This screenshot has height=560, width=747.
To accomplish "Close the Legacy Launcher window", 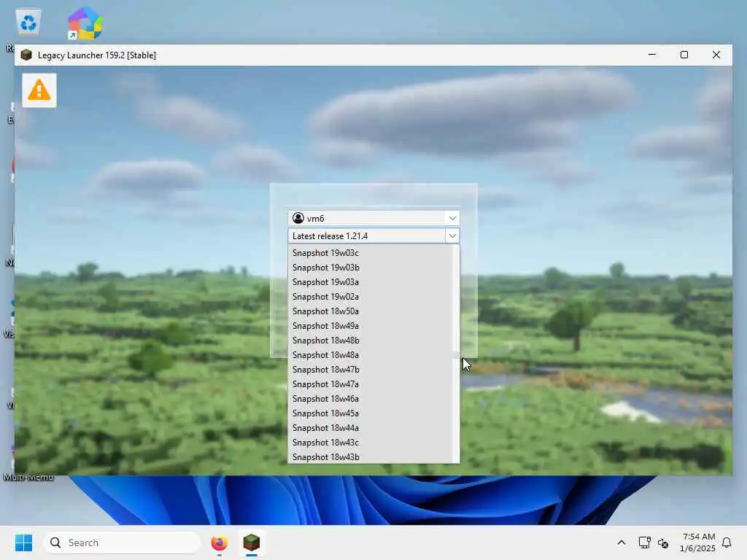I will [x=716, y=55].
